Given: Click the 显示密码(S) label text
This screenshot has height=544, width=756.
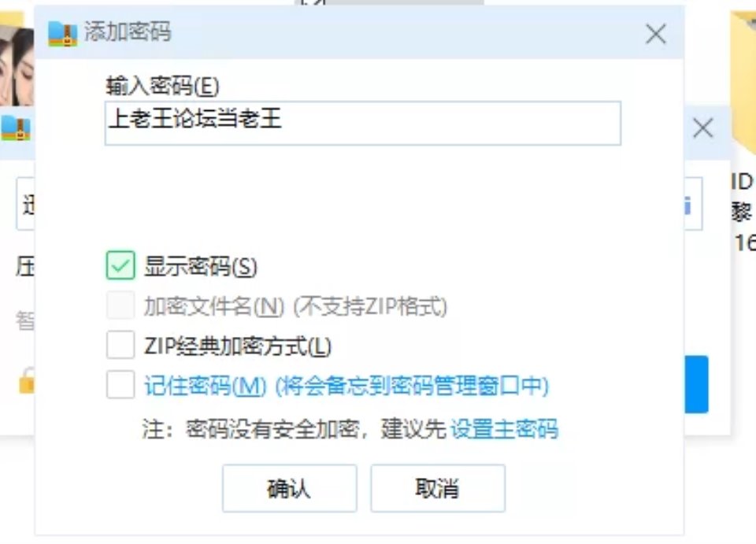Looking at the screenshot, I should [201, 266].
